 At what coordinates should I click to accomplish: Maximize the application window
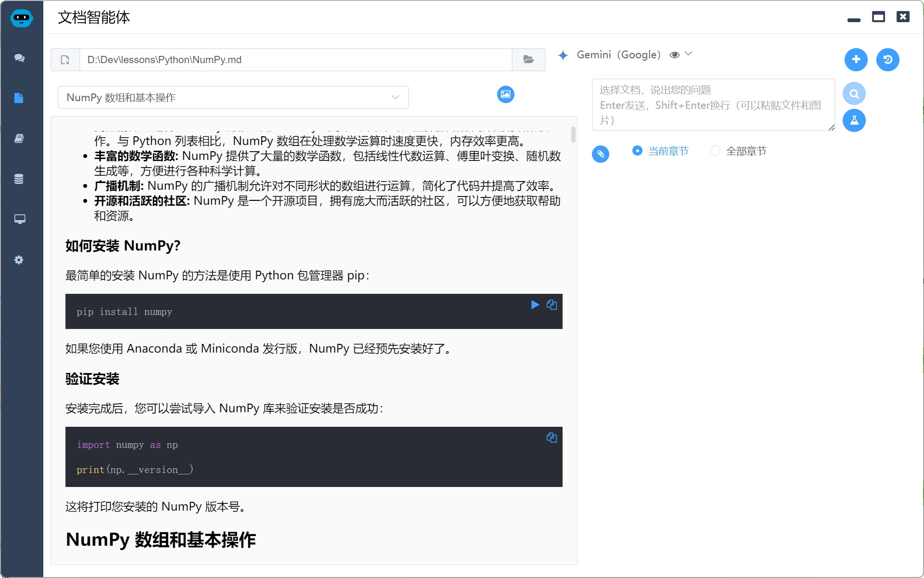(878, 17)
